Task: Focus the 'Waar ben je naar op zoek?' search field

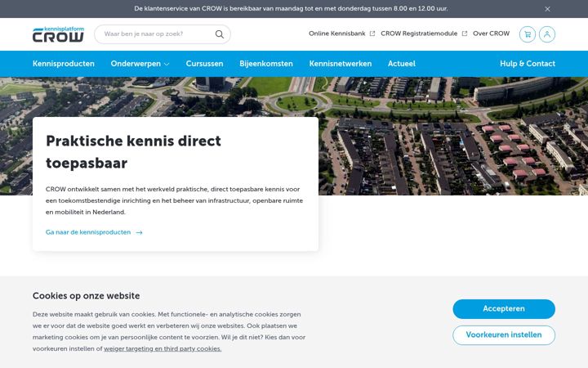Action: [163, 34]
